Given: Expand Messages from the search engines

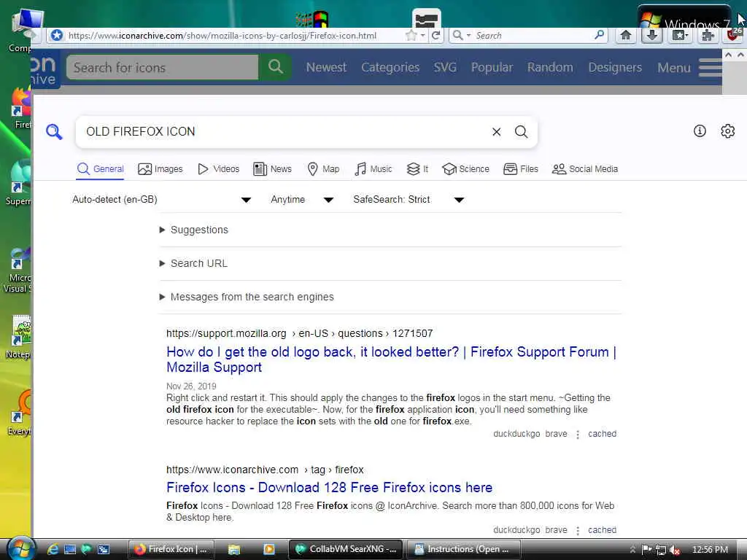Looking at the screenshot, I should click(x=247, y=297).
